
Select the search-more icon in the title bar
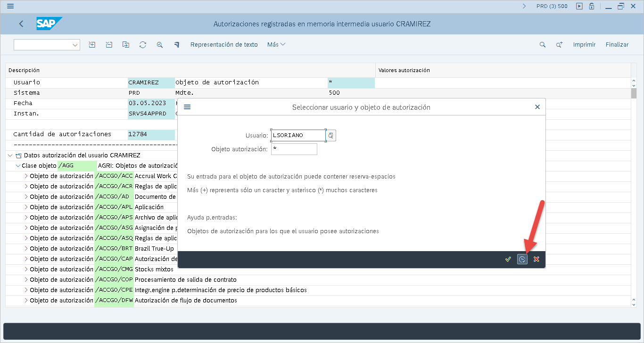(559, 44)
